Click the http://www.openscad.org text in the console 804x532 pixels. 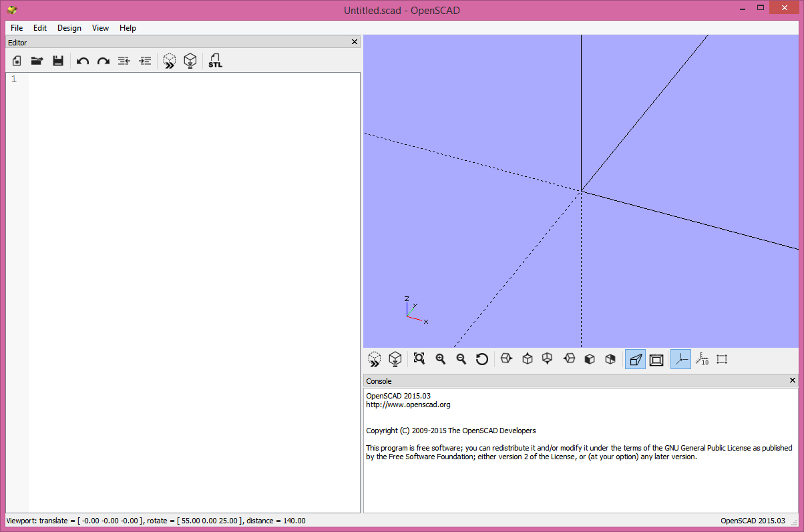click(408, 405)
